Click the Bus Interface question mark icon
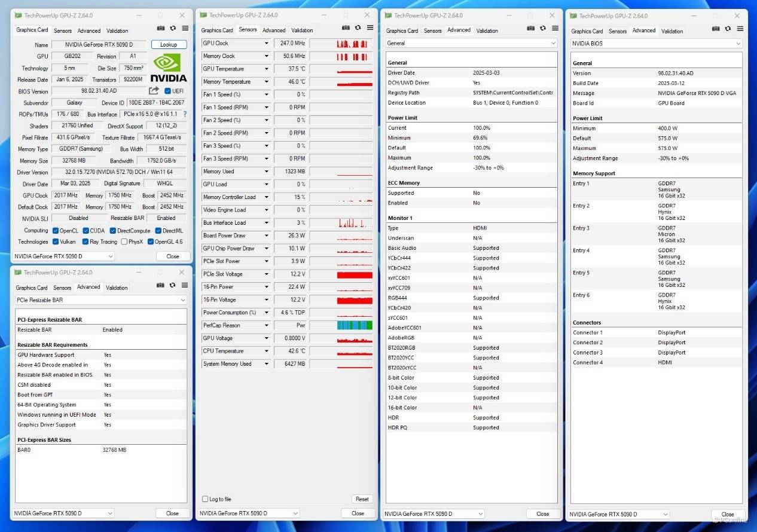 tap(185, 114)
